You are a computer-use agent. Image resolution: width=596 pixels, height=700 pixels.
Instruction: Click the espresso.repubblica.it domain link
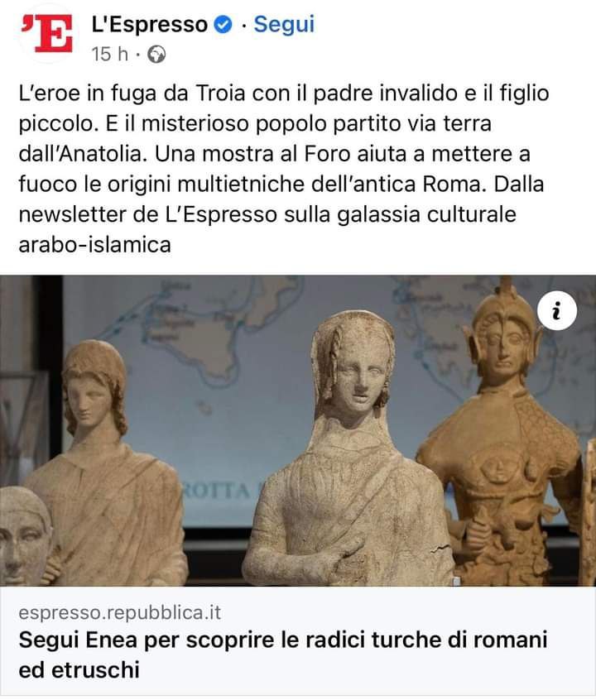[120, 612]
